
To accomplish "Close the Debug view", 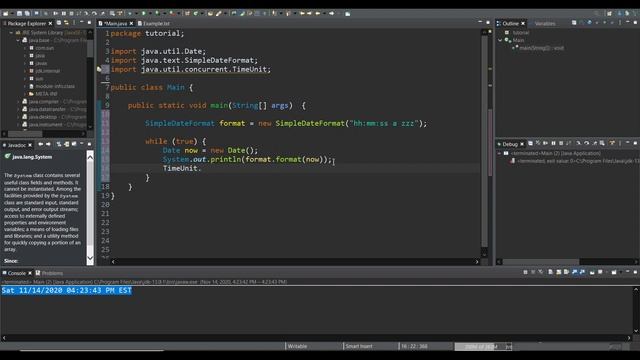I will pyautogui.click(x=522, y=144).
